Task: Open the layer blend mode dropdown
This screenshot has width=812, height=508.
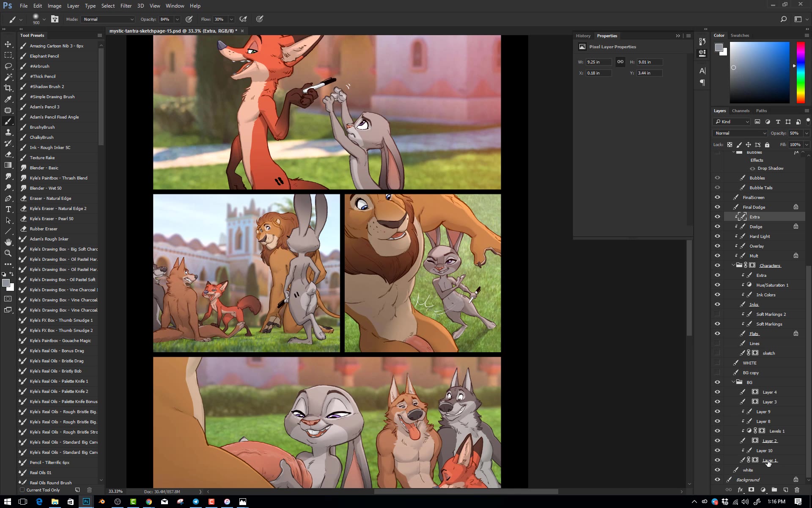Action: (x=740, y=133)
